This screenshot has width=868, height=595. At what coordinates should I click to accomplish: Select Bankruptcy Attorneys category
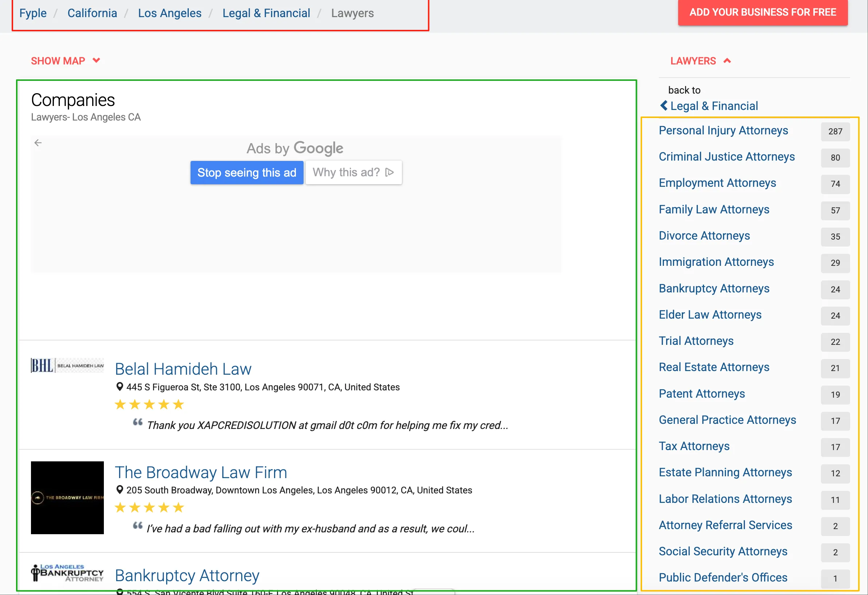click(x=714, y=288)
